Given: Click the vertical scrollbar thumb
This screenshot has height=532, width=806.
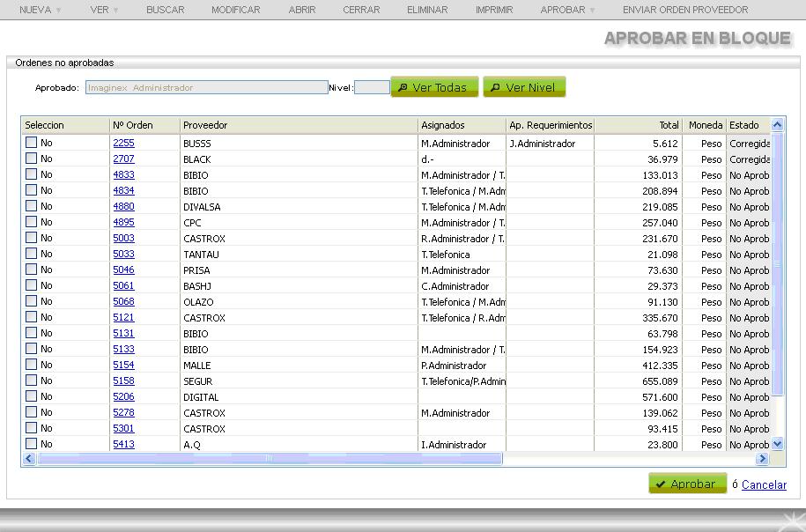Looking at the screenshot, I should 777,263.
